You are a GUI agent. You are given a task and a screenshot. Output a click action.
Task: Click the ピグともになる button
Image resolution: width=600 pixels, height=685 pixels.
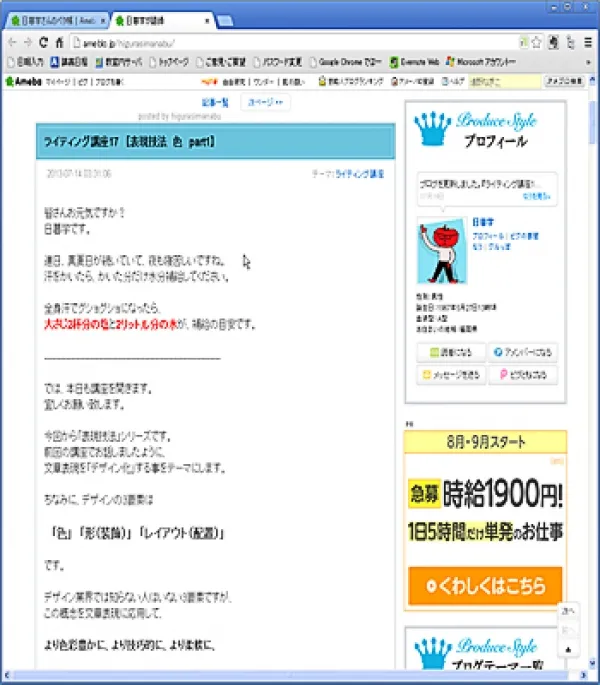pyautogui.click(x=523, y=375)
